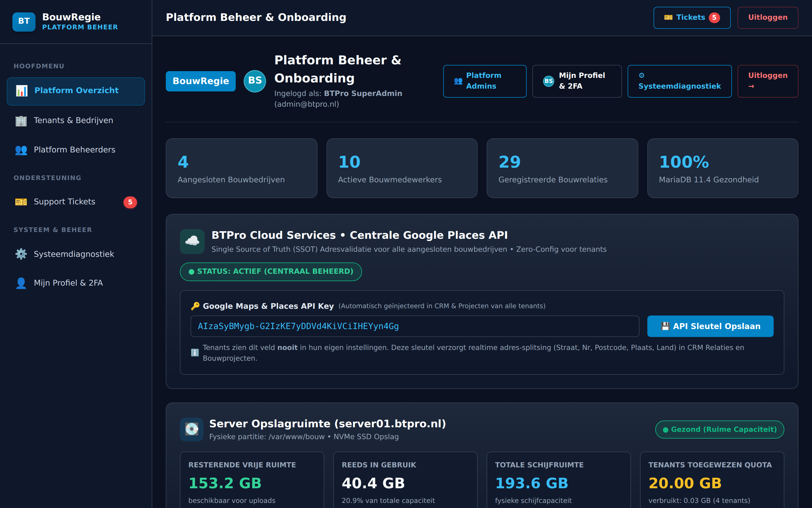Click the ticket icon in top Tickets button
Screen dimensions: 812x508
[668, 17]
